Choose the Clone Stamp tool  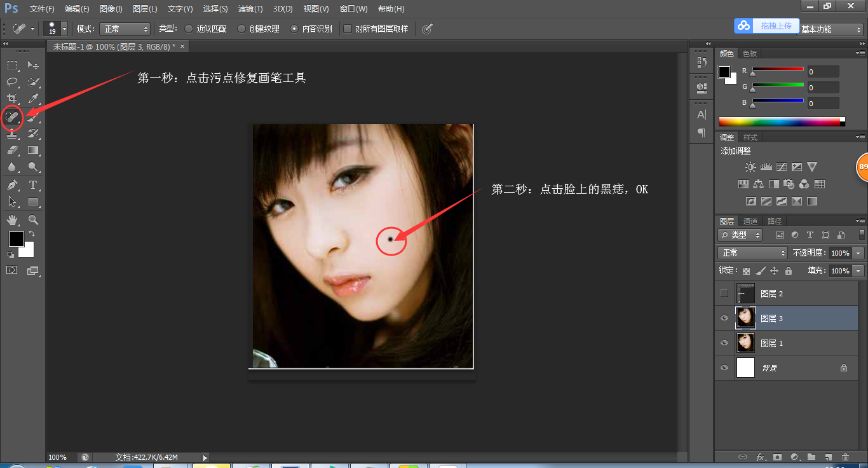tap(12, 134)
